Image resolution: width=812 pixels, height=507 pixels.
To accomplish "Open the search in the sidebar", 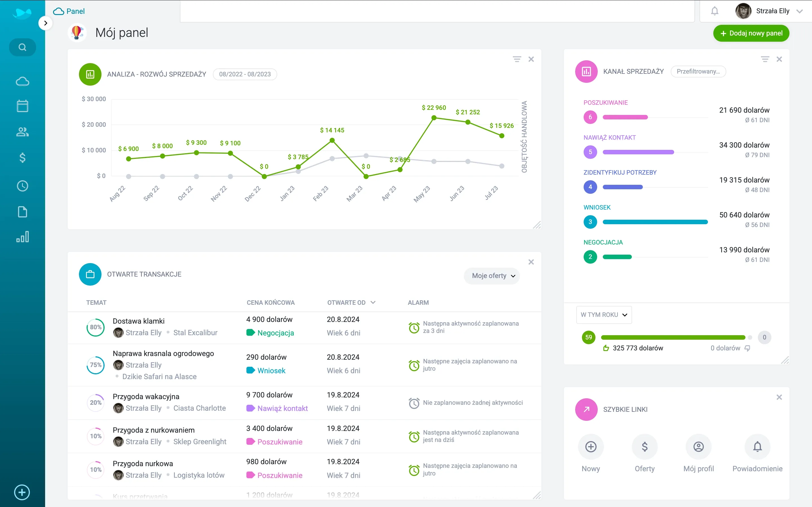I will point(22,47).
